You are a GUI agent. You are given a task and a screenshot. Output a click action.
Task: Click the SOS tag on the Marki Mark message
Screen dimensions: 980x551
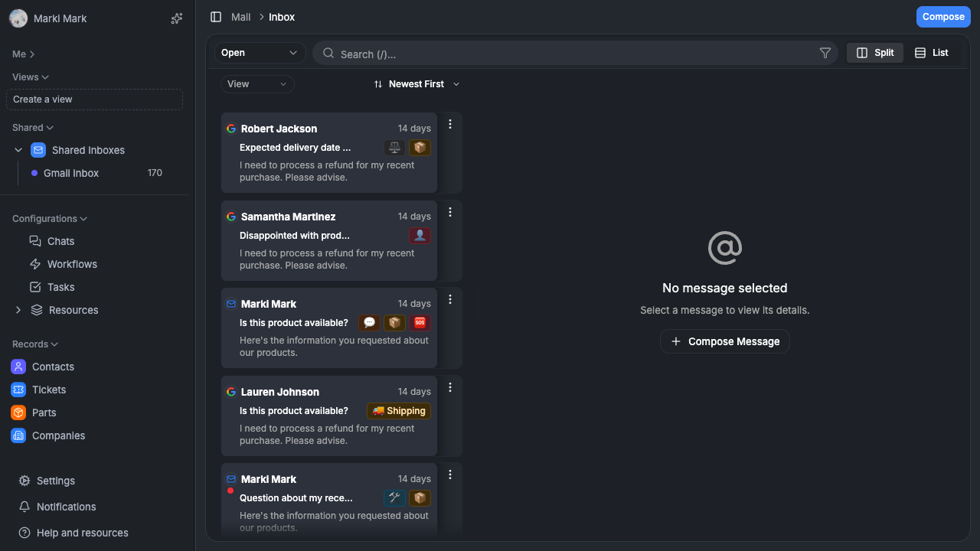420,323
